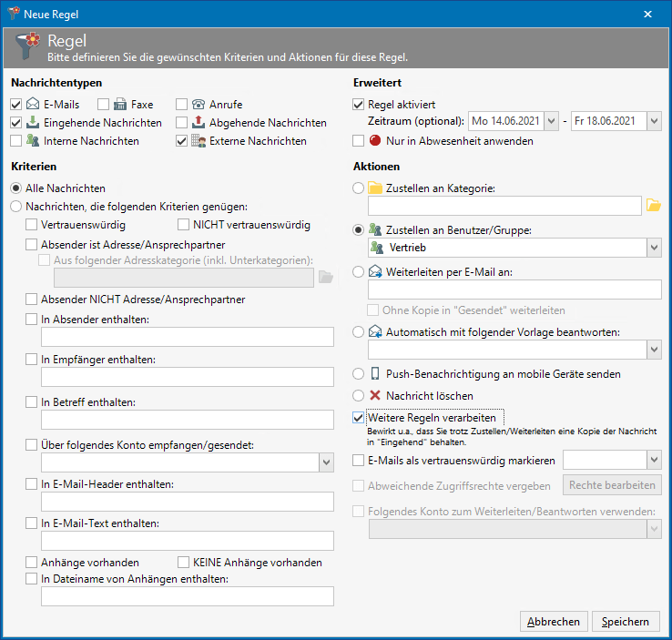Select Weiterleiten per E-Mail an option
The image size is (672, 640).
click(x=358, y=272)
